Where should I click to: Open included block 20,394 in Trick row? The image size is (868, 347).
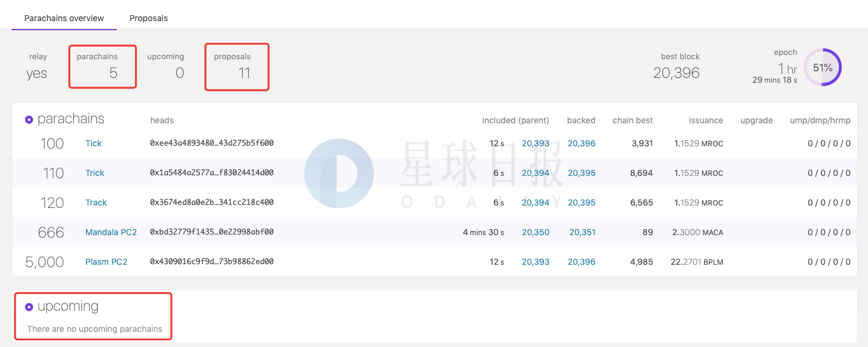pos(536,173)
